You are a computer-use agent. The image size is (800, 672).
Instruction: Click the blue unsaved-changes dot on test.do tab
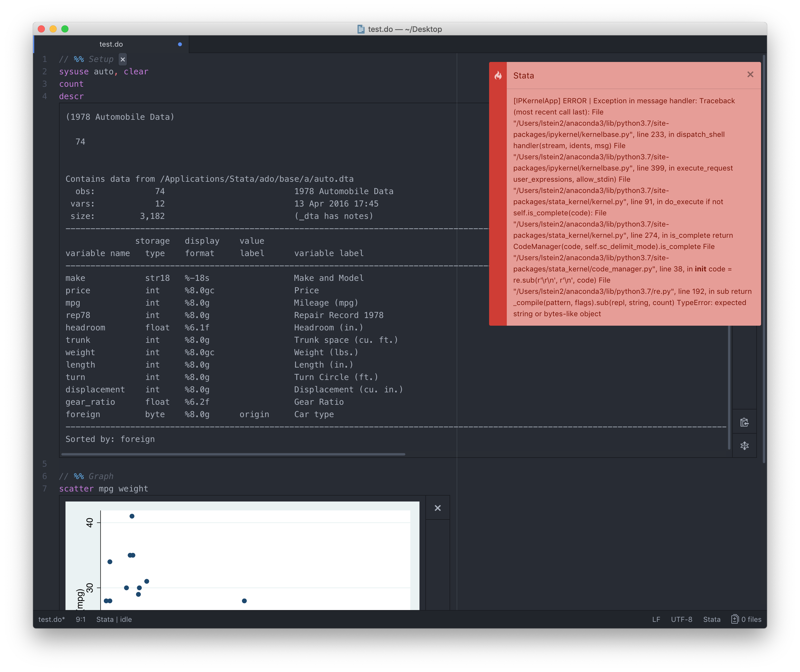179,44
